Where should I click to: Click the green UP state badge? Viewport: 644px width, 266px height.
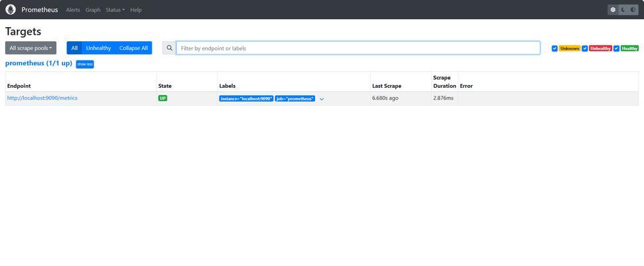pyautogui.click(x=163, y=98)
